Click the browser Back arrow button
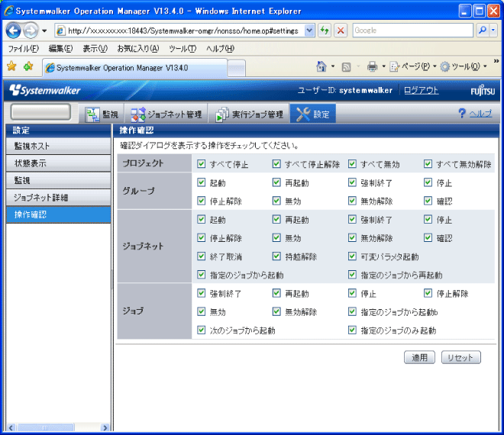This screenshot has height=435, width=504. click(x=13, y=31)
